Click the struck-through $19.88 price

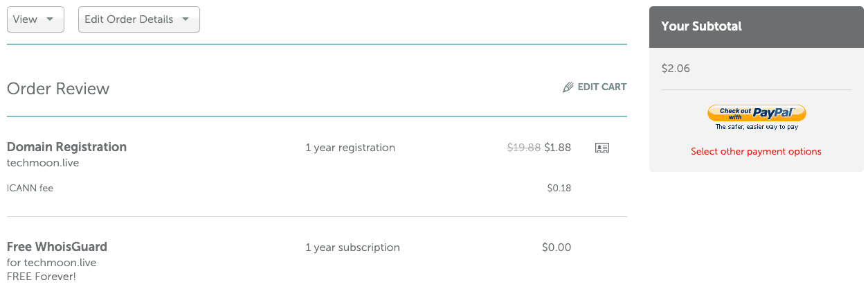click(x=524, y=148)
